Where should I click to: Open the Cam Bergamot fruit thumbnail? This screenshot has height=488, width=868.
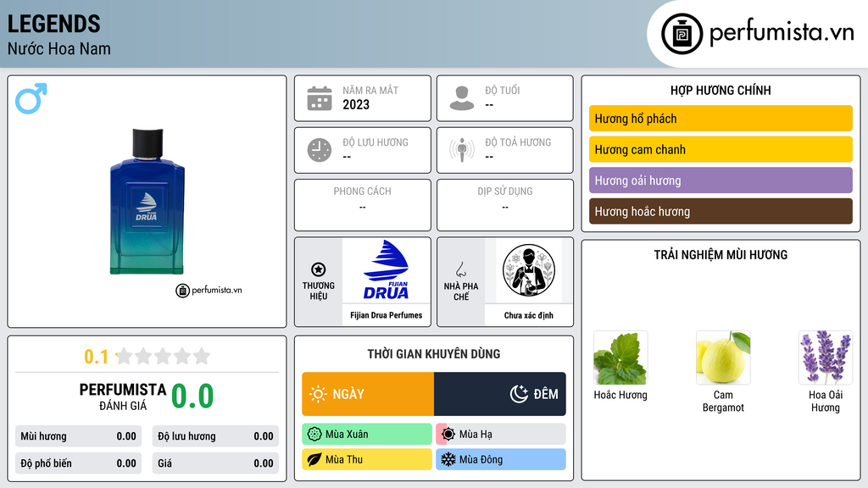723,358
